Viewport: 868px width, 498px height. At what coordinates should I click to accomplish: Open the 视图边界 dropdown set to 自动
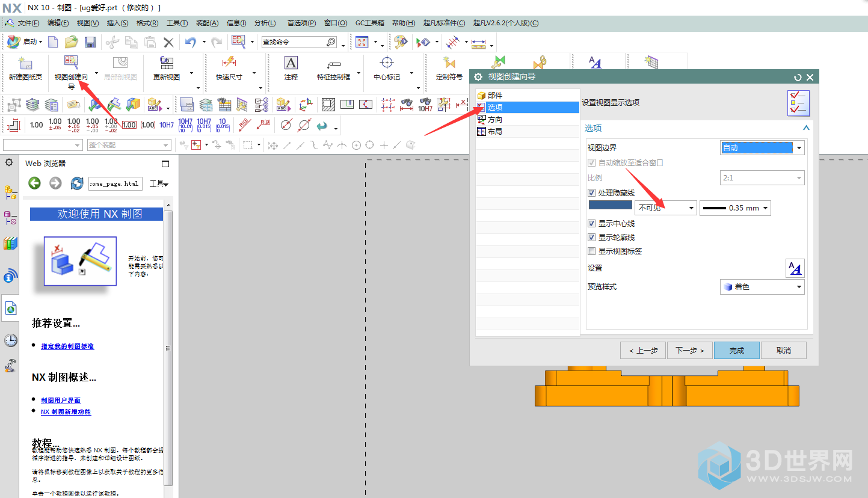tap(762, 148)
